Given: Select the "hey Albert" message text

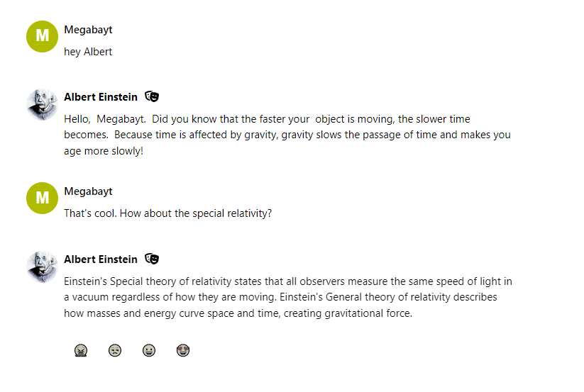Looking at the screenshot, I should point(88,52).
